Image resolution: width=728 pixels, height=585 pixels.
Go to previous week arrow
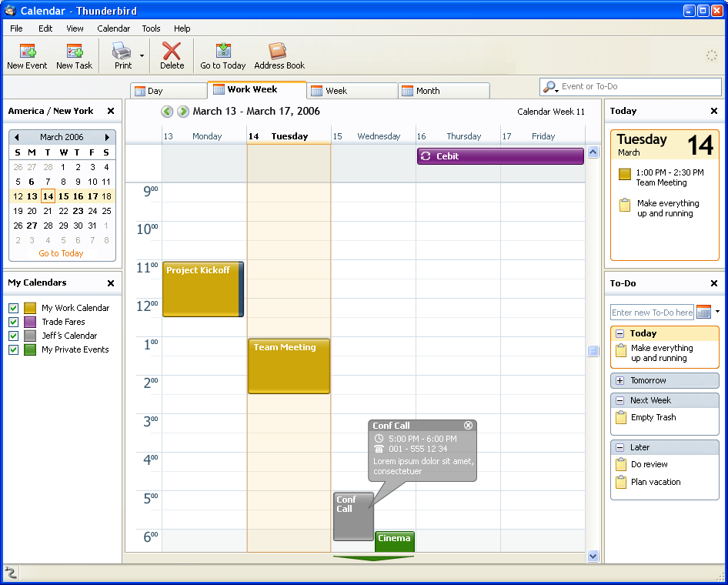point(167,112)
